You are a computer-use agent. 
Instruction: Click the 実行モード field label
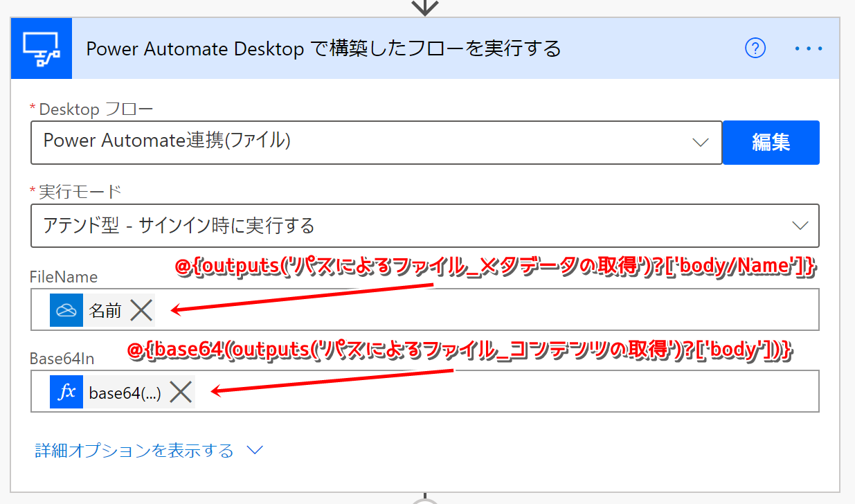pyautogui.click(x=80, y=191)
